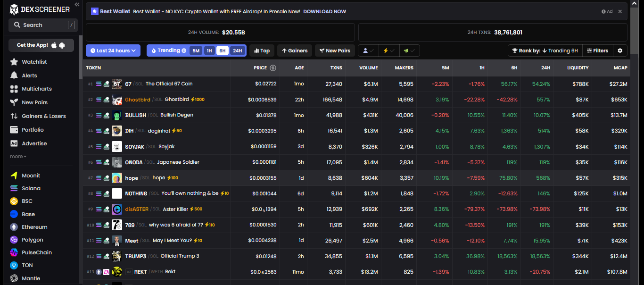The width and height of the screenshot is (644, 285).
Task: Toggle the boosted filter with lightning icon
Action: 388,50
